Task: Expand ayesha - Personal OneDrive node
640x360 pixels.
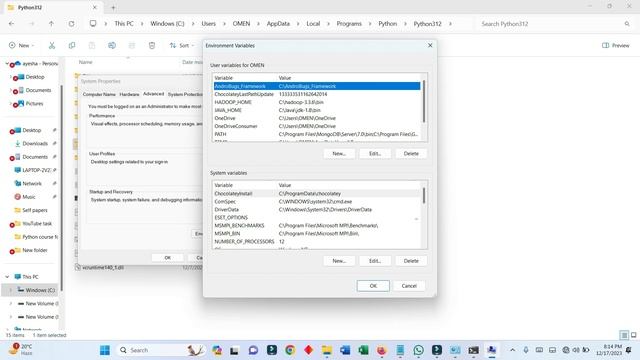Action: [7, 64]
